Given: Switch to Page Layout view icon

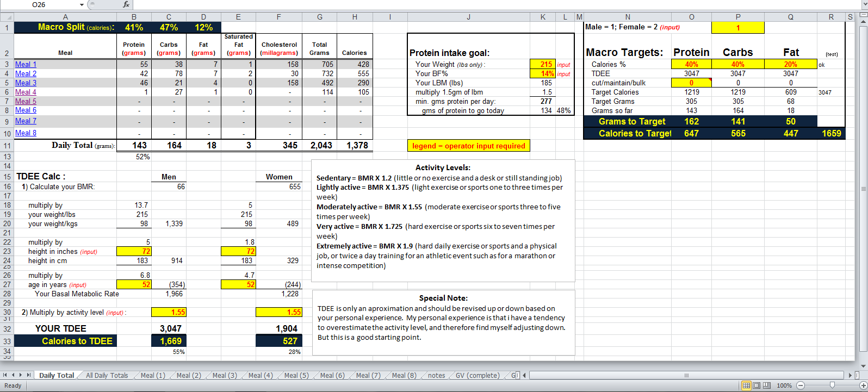Looking at the screenshot, I should click(x=757, y=385).
